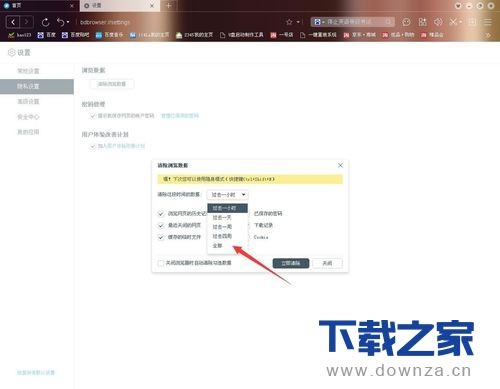The image size is (500, 389).
Task: Enable auto-clear on browser close checkbox
Action: (161, 263)
